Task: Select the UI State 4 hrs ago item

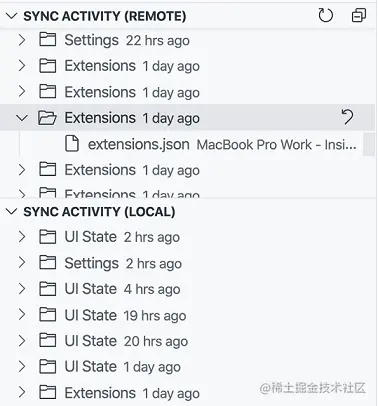Action: click(187, 289)
